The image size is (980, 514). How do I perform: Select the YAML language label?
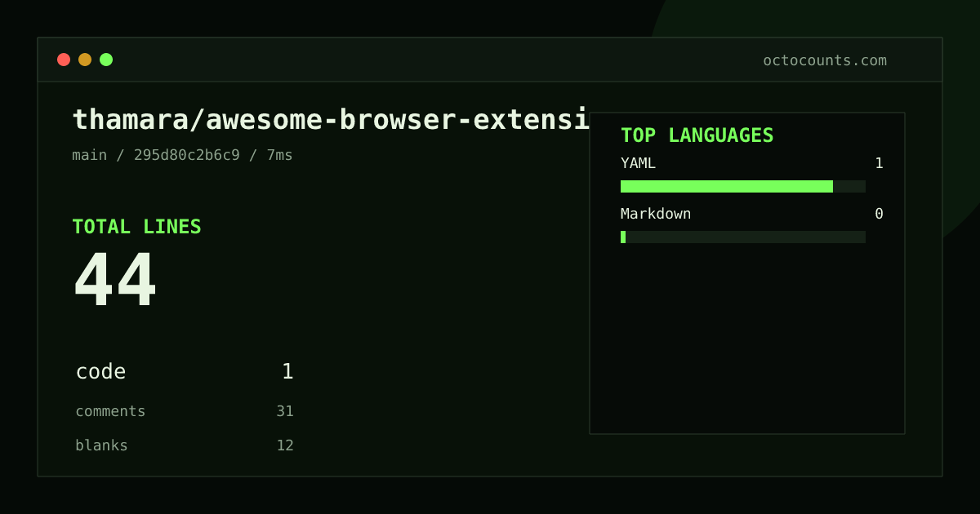click(638, 163)
